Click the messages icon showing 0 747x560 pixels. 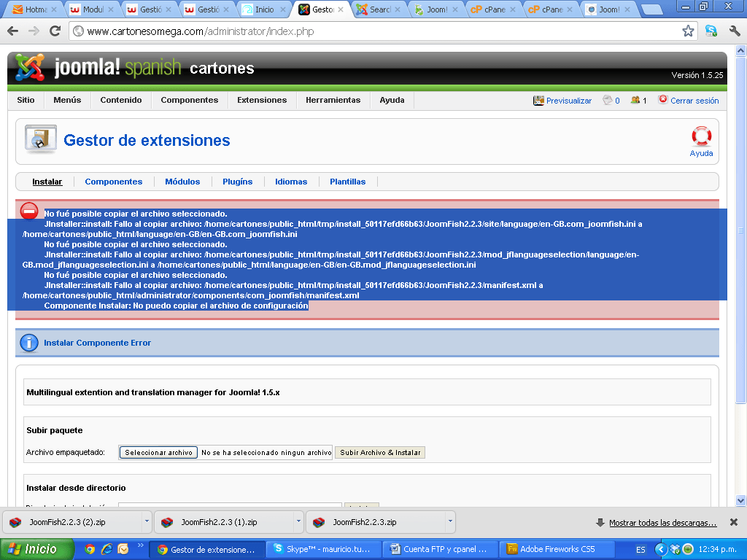608,100
